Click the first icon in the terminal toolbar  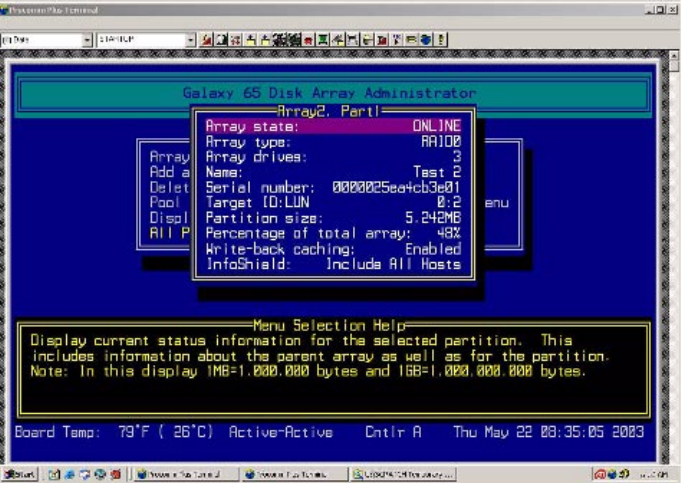tap(206, 40)
